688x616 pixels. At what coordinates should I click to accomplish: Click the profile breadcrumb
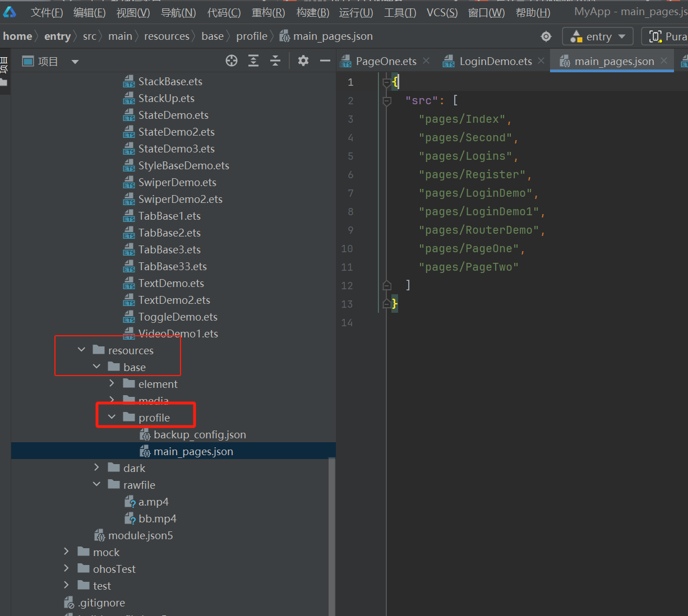pyautogui.click(x=252, y=36)
